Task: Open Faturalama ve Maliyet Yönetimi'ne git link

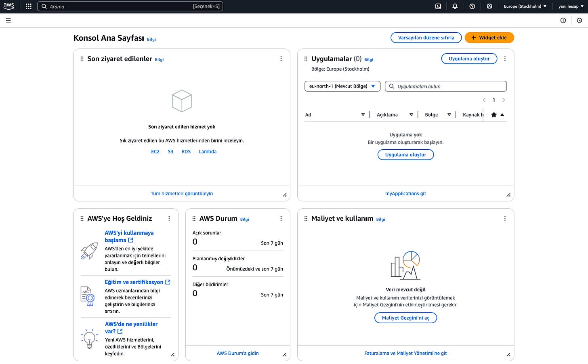Action: pos(405,354)
